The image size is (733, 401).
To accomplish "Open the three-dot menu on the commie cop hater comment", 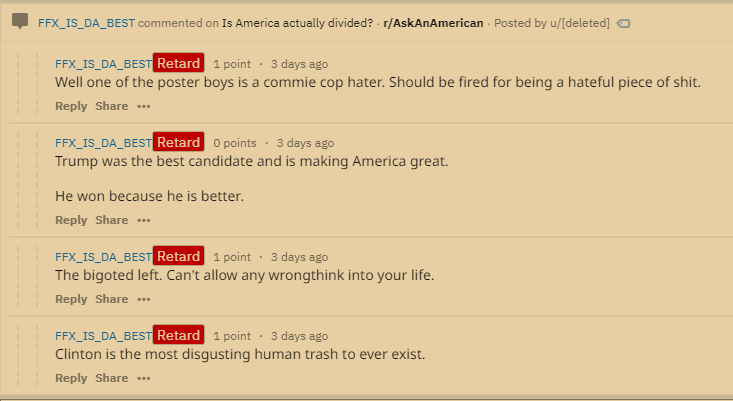I will tap(144, 107).
